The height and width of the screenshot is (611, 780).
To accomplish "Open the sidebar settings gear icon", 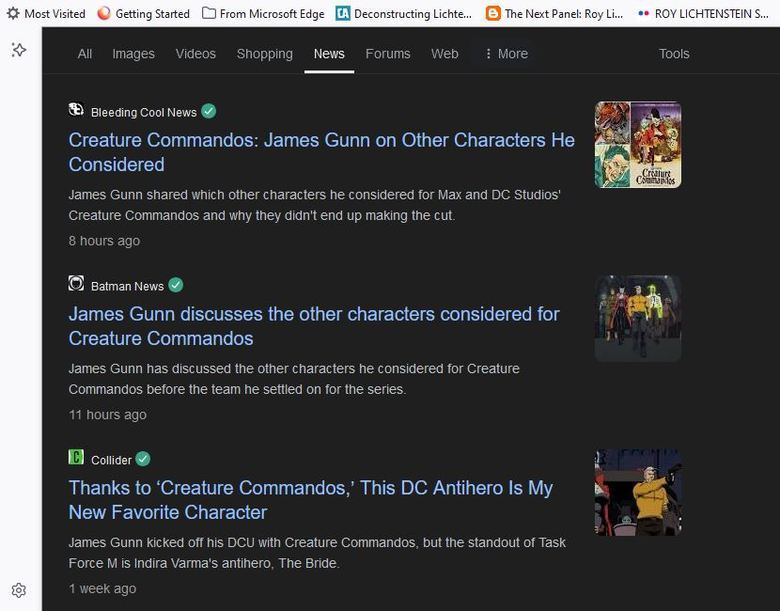I will tap(19, 590).
